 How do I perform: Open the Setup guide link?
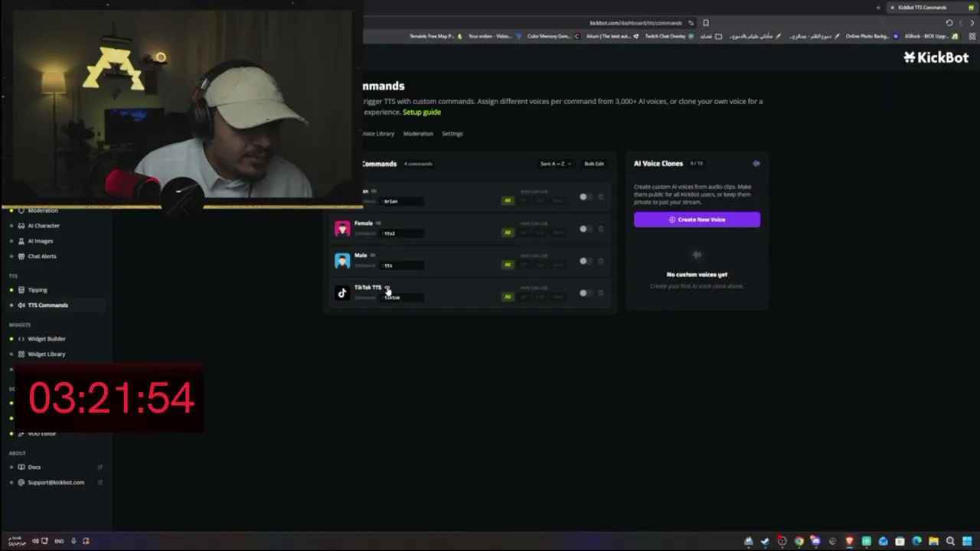422,112
